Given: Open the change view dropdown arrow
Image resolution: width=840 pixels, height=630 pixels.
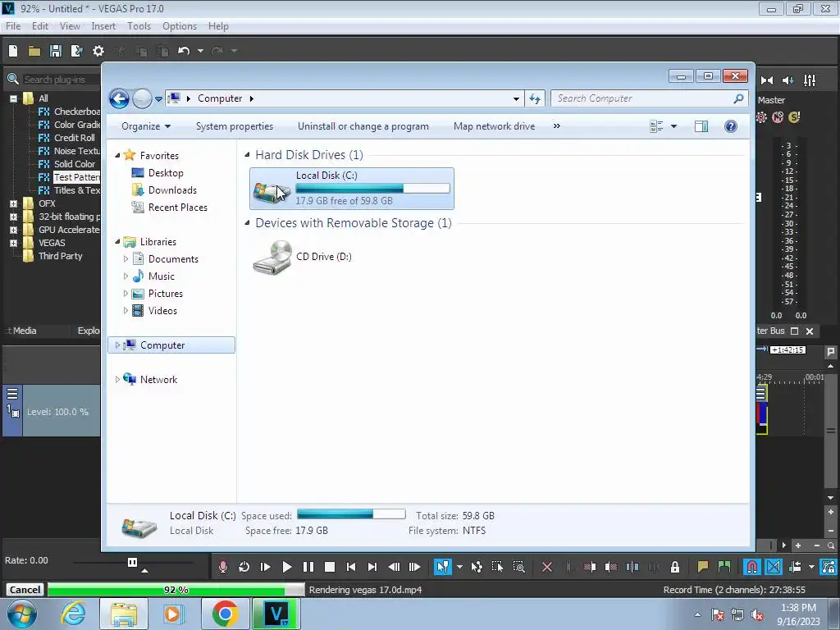Looking at the screenshot, I should pyautogui.click(x=674, y=126).
